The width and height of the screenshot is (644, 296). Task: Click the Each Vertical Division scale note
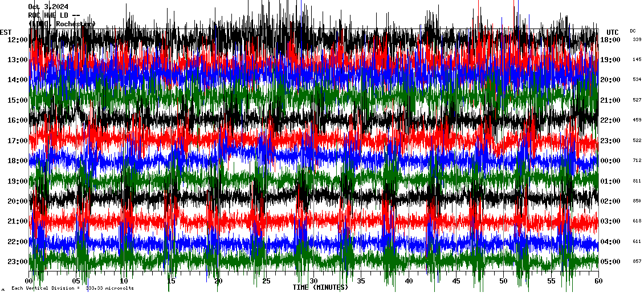[72, 289]
